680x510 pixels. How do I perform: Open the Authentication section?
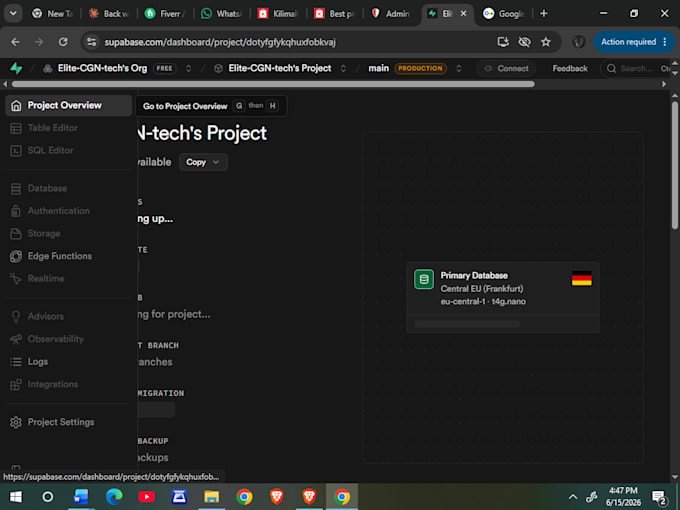coord(69,211)
